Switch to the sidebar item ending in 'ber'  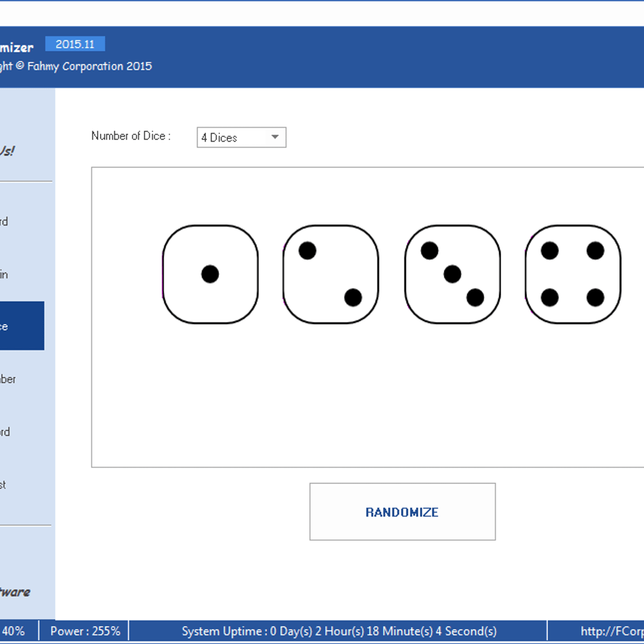pos(8,379)
